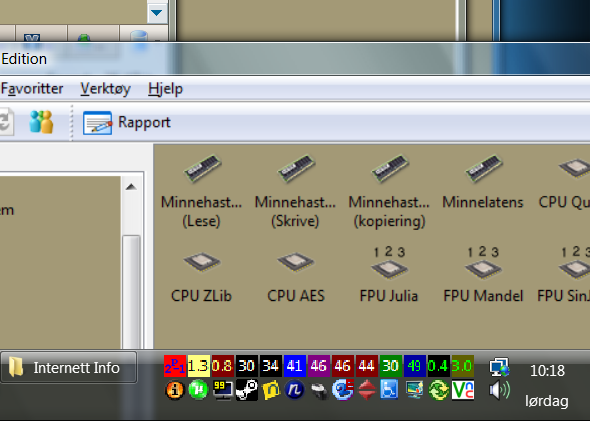Screen dimensions: 590x421
Task: Click the VNC icon in the tray
Action: click(463, 390)
